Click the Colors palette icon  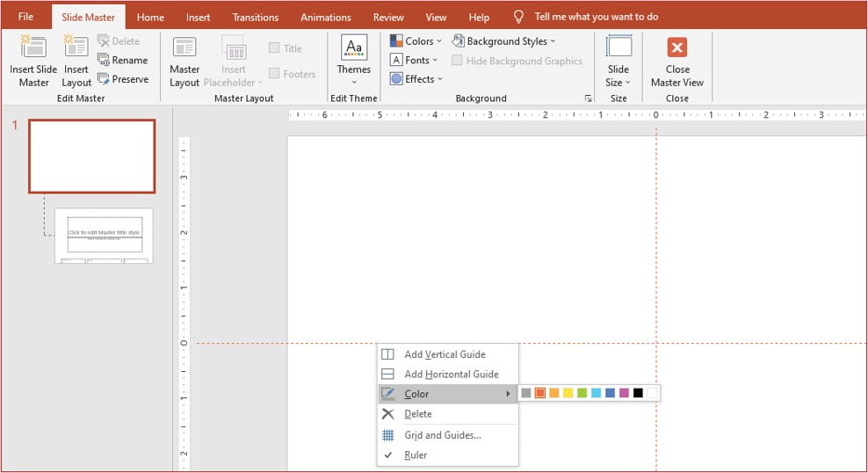click(x=396, y=41)
